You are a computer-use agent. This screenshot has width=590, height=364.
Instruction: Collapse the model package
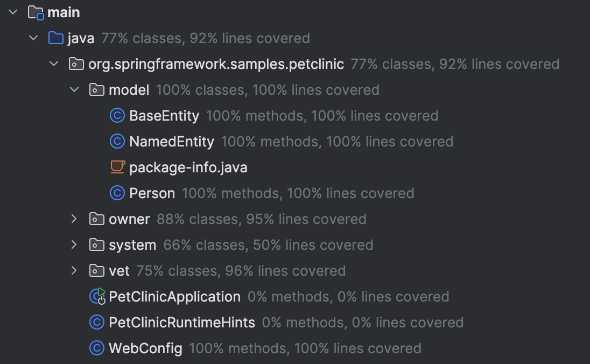pos(74,89)
